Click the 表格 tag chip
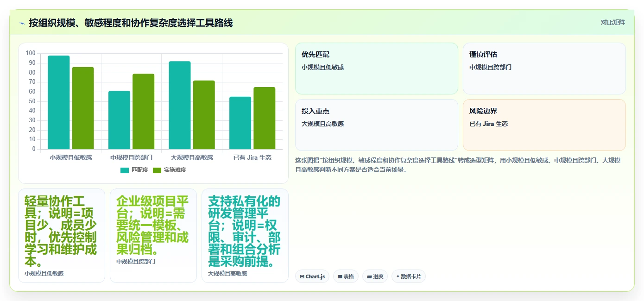 [346, 276]
